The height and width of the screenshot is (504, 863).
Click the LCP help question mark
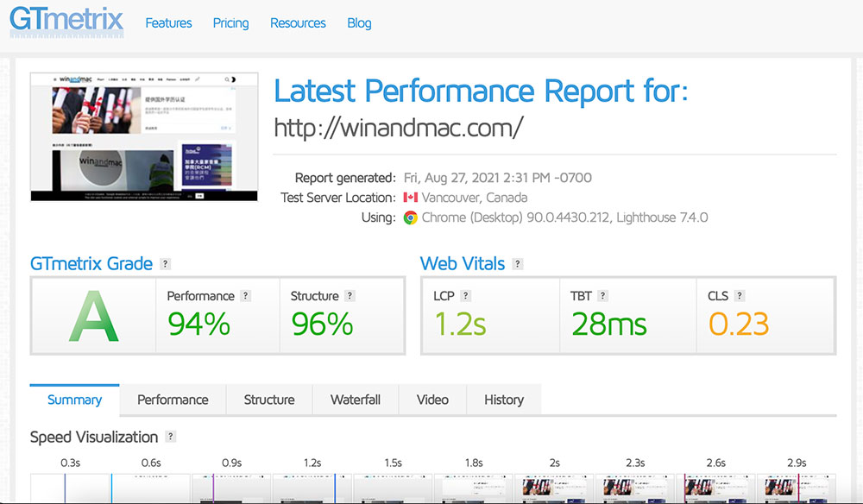click(x=466, y=296)
